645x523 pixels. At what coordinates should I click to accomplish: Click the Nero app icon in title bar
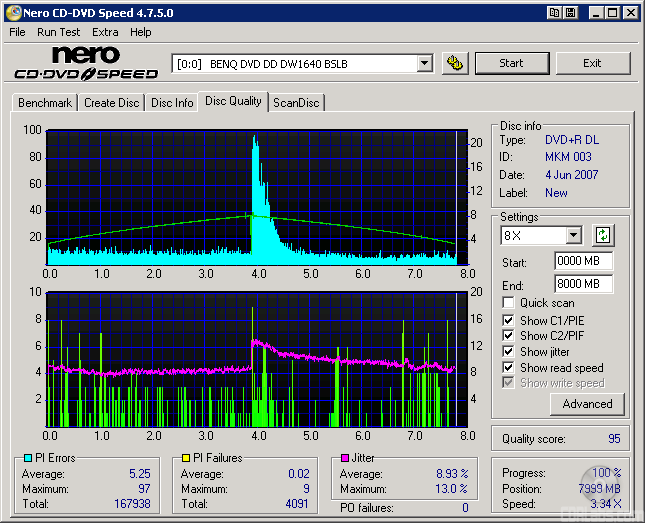tap(13, 13)
